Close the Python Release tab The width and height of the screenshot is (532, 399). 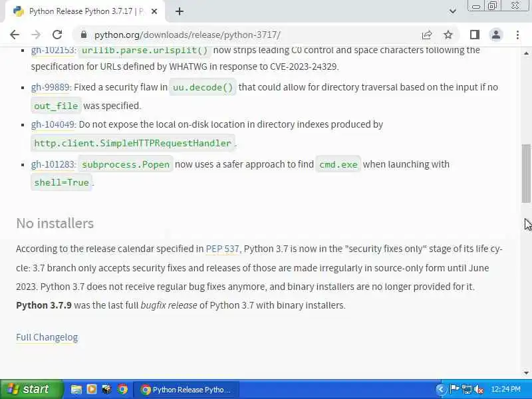(154, 11)
